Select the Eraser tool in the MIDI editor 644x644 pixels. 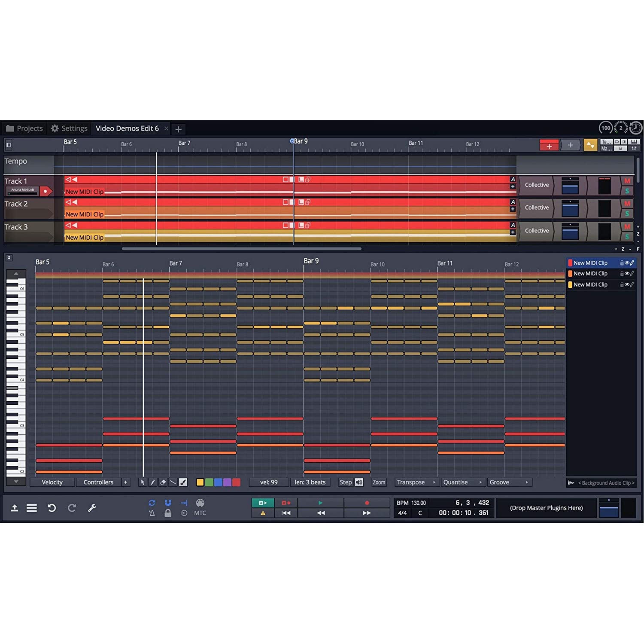pyautogui.click(x=163, y=482)
